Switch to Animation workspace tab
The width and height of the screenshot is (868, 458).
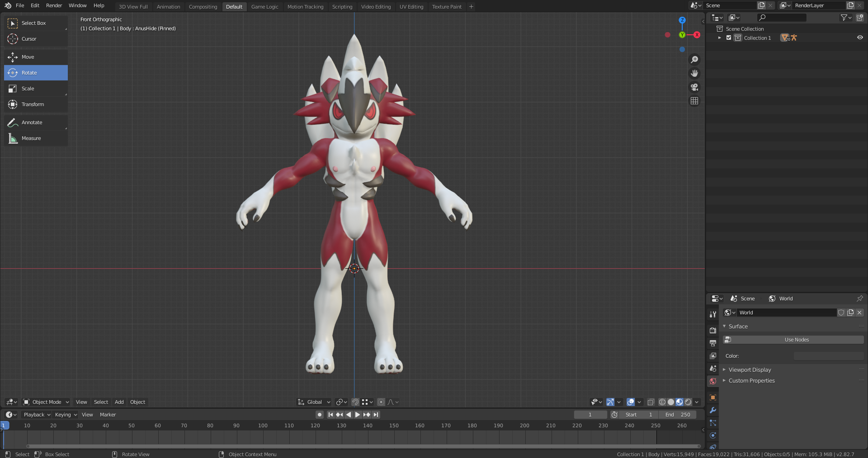click(x=168, y=7)
